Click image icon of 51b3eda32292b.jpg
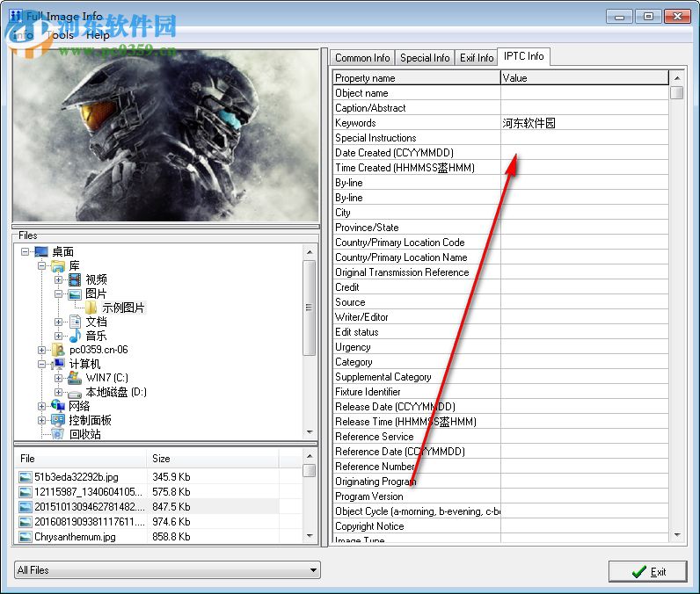700x594 pixels. click(x=26, y=477)
